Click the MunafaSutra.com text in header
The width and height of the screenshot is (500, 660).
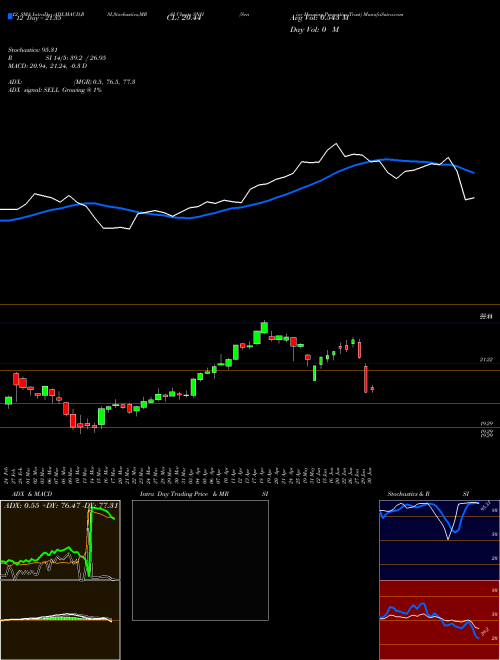coord(383,14)
